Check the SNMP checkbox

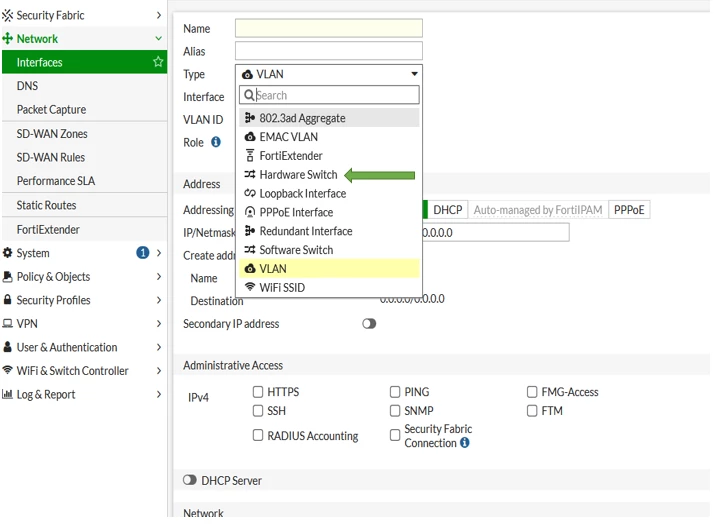click(395, 410)
